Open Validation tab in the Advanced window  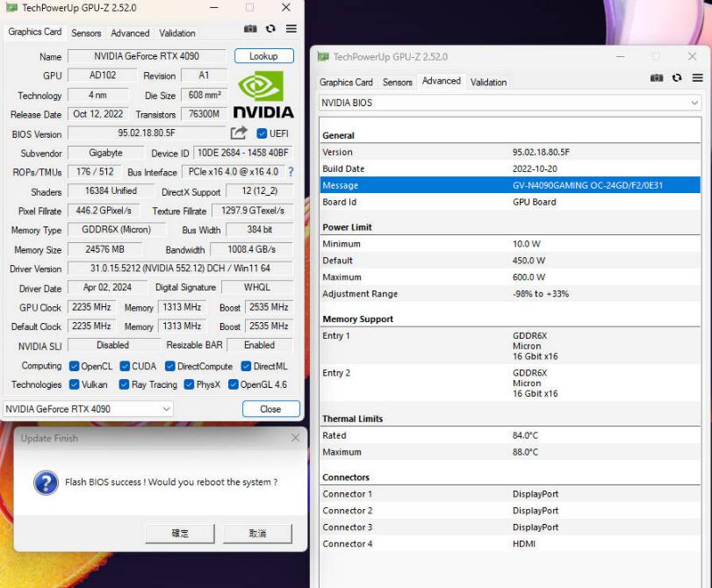point(488,82)
